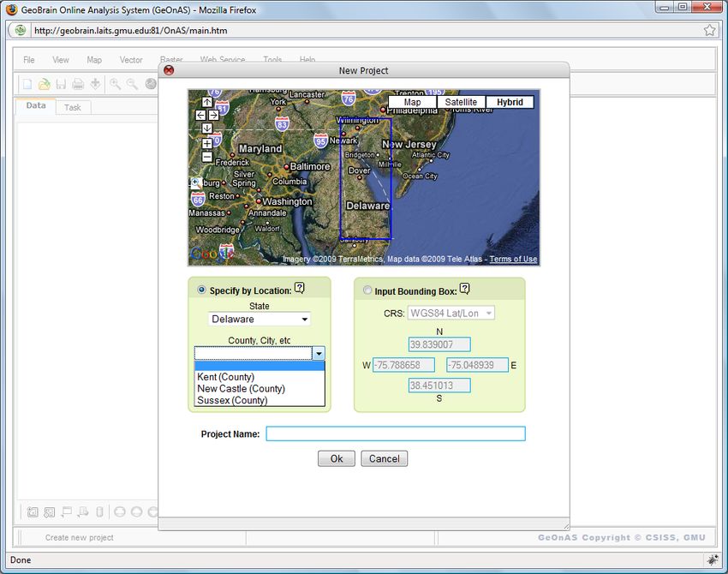Click the dialog resize grip at corner
Image resolution: width=728 pixels, height=574 pixels.
click(565, 526)
